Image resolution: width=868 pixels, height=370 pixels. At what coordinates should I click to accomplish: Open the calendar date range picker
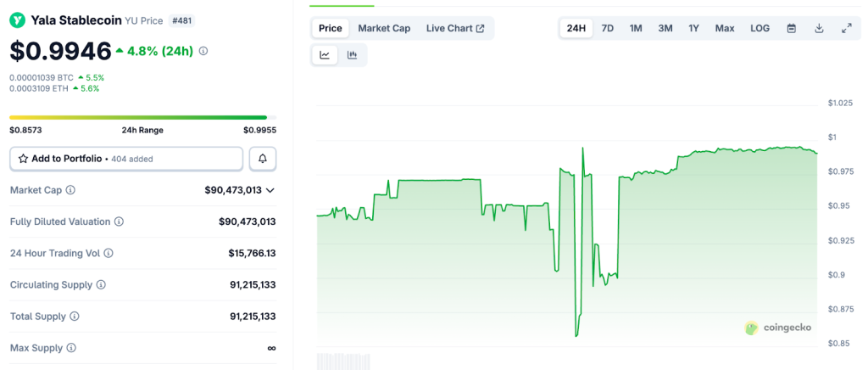(x=791, y=28)
